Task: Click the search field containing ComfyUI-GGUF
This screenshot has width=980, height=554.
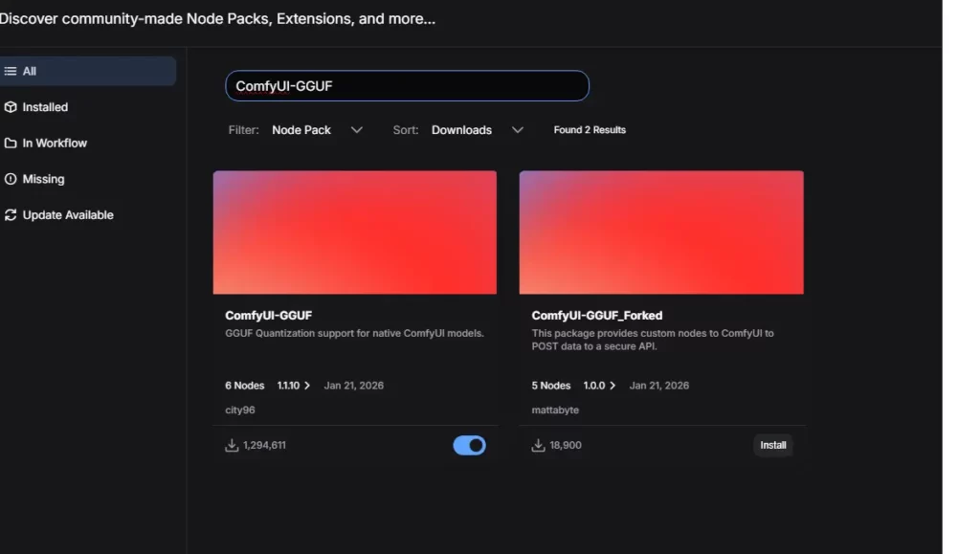Action: click(407, 86)
